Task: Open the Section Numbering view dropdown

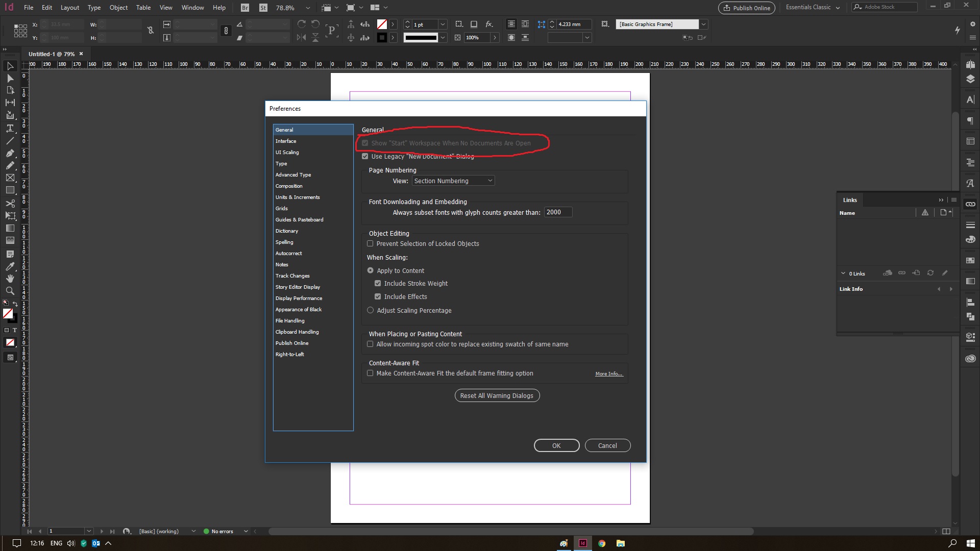Action: click(453, 181)
